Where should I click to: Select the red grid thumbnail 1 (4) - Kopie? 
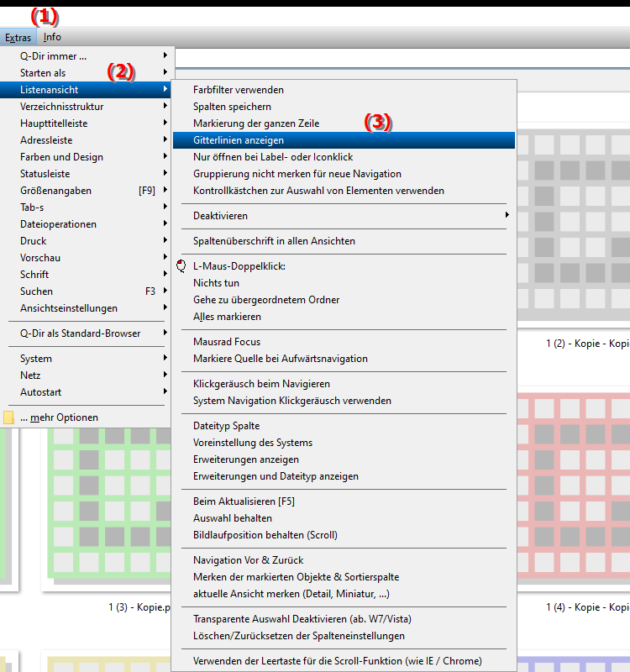(x=574, y=489)
